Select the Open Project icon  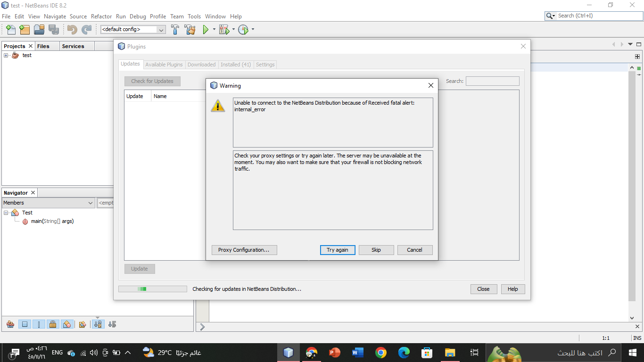pyautogui.click(x=39, y=29)
